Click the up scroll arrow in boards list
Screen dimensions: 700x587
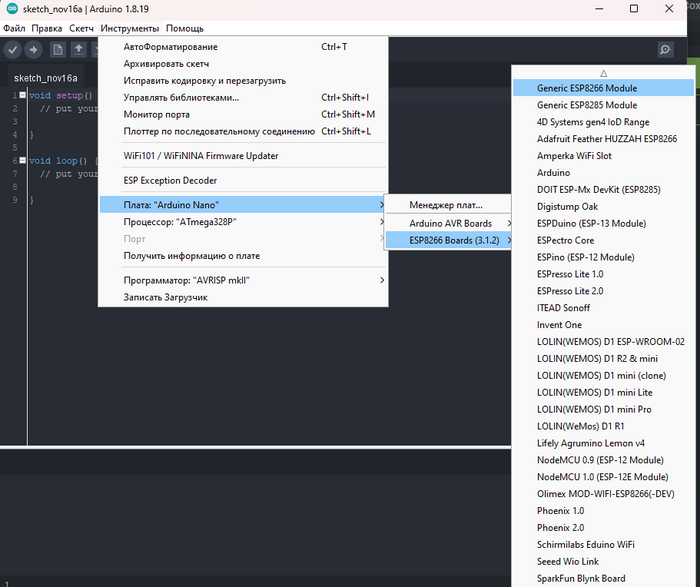coord(604,73)
